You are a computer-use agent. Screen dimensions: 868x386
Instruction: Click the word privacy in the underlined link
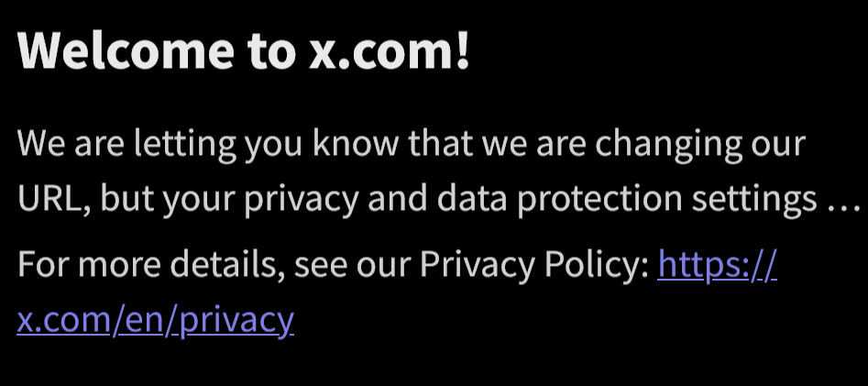click(x=236, y=321)
